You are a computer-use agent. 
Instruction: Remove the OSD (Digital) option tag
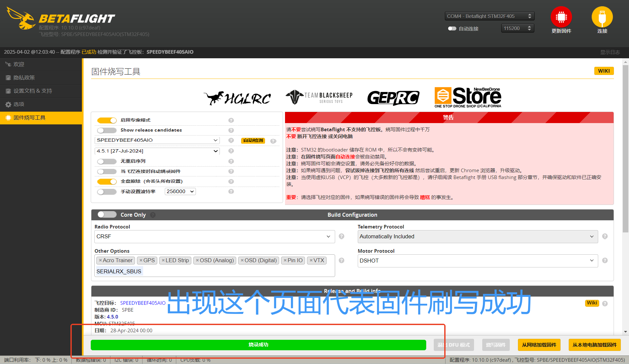[242, 260]
